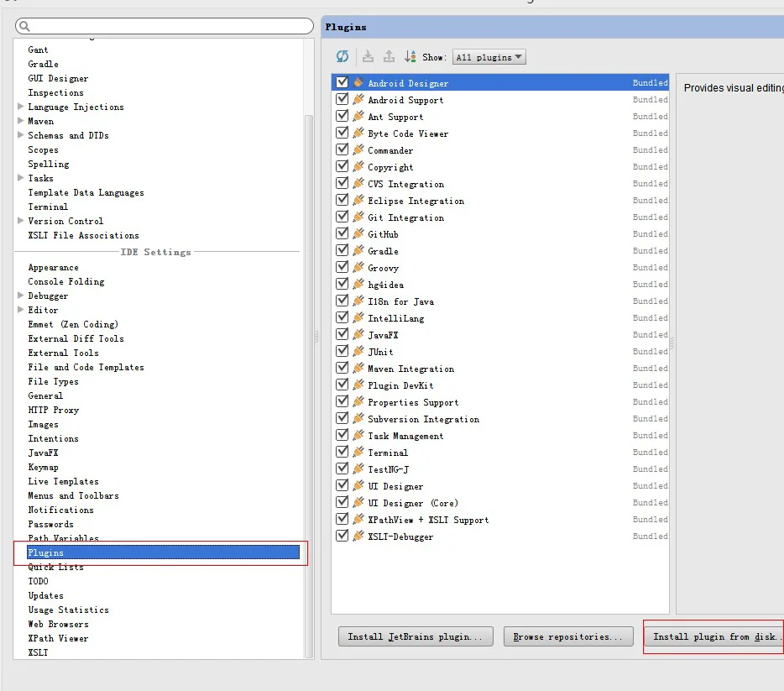Click the plug icon beside Android Designer
This screenshot has height=691, width=784.
coord(358,82)
